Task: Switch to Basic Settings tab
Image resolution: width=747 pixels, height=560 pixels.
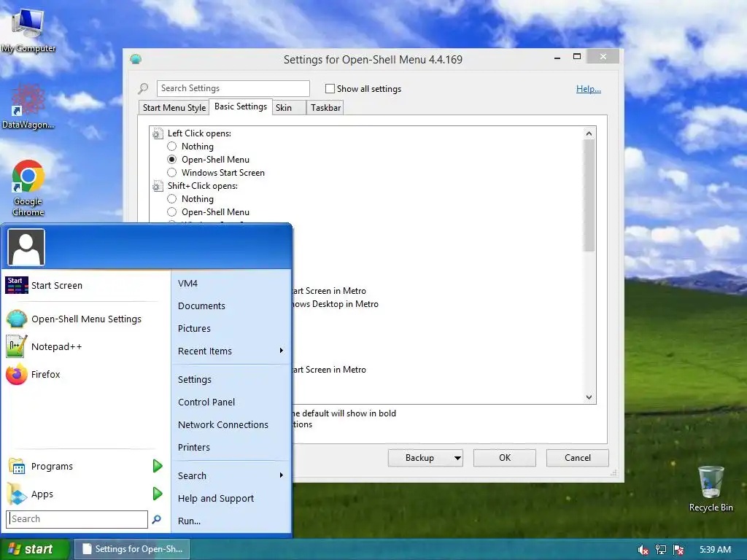Action: [241, 106]
